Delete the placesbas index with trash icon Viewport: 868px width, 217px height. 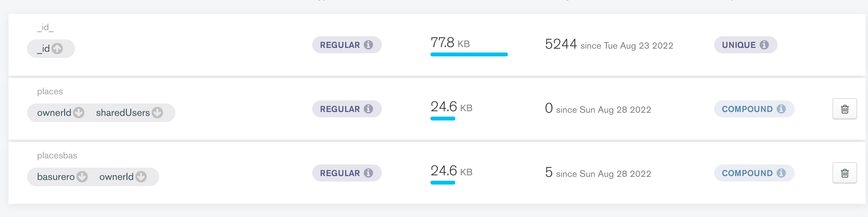pyautogui.click(x=844, y=173)
